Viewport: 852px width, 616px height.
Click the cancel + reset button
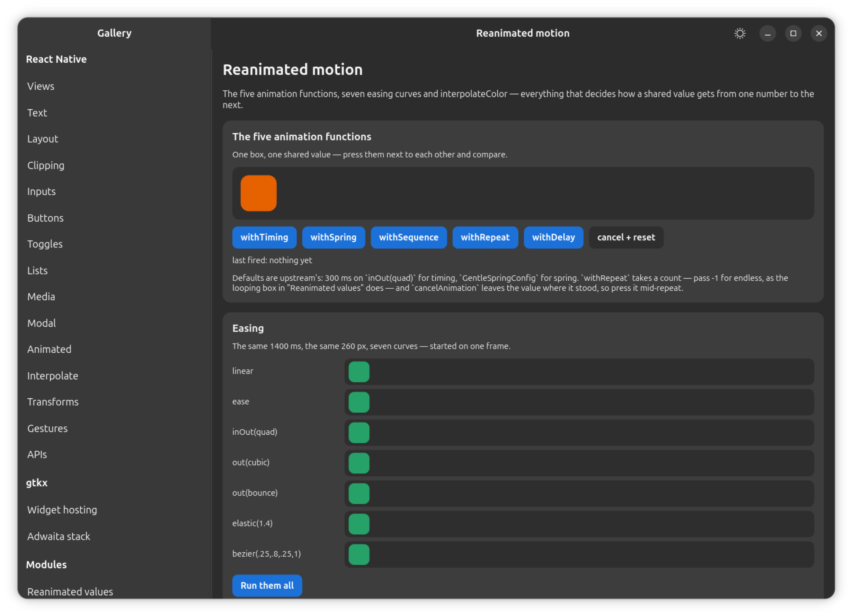(x=626, y=237)
